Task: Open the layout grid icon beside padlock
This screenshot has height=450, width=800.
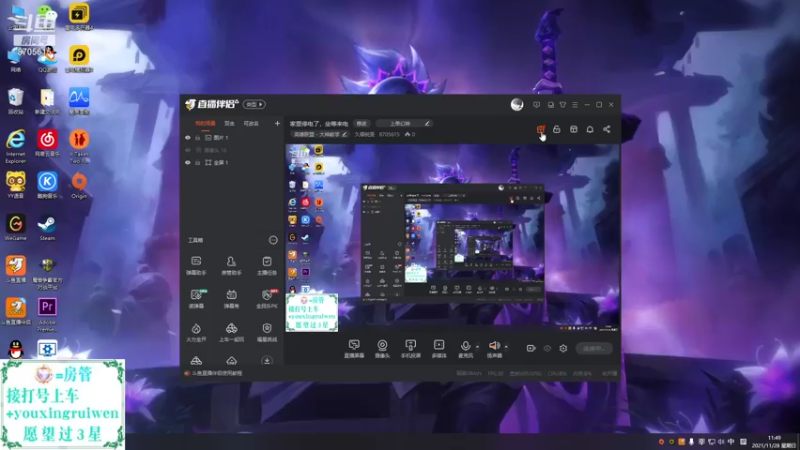Action: point(573,130)
